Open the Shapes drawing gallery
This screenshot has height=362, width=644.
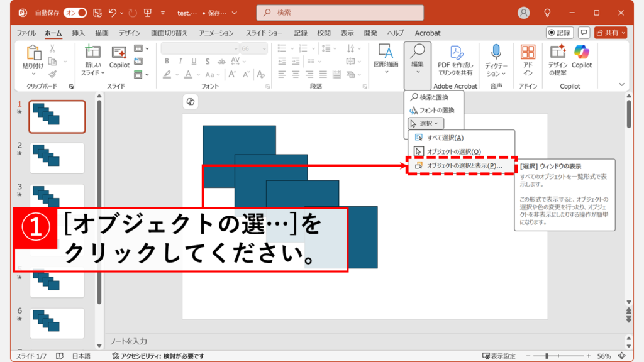[386, 58]
